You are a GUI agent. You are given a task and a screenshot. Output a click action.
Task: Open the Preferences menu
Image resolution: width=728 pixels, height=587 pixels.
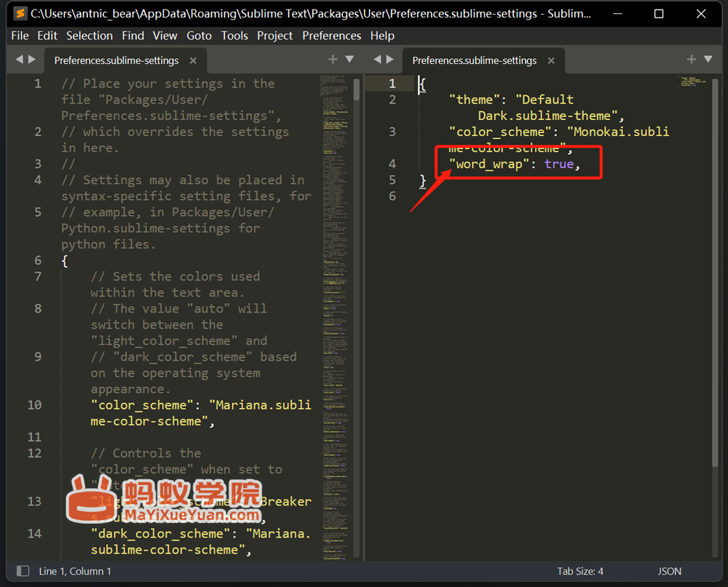(332, 36)
